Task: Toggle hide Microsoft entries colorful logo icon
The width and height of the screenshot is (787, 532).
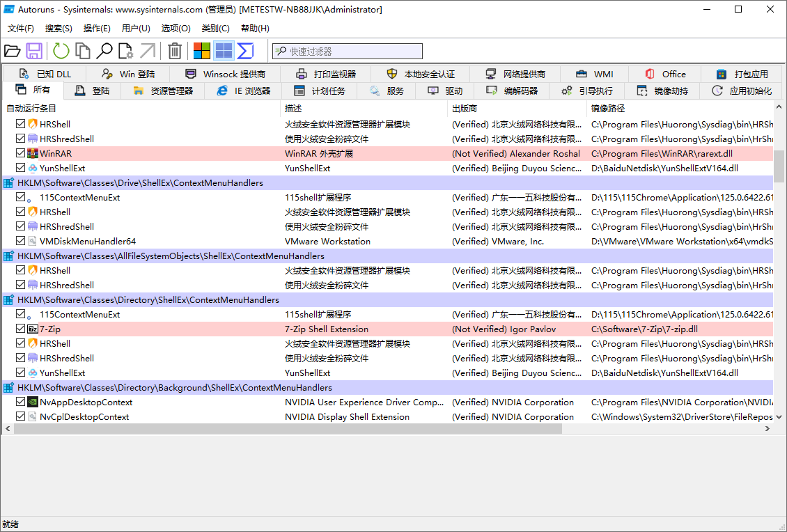Action: 202,51
